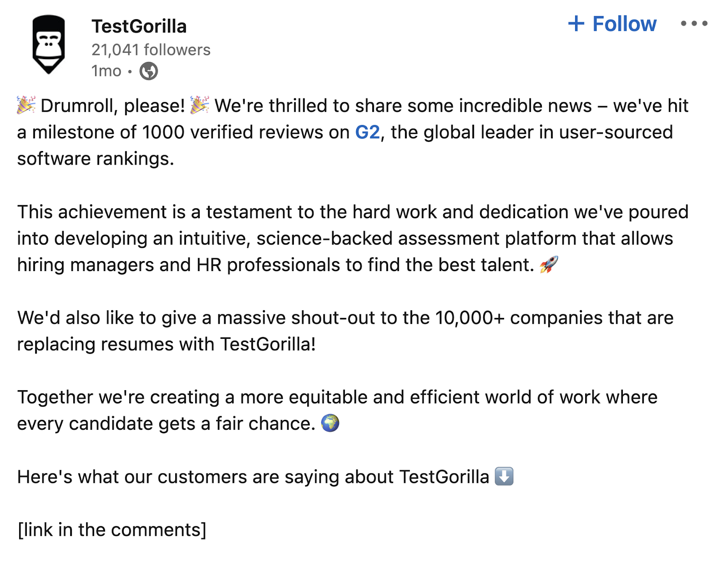Screen dimensions: 728x568
Task: Open the G2 hyperlink
Action: coord(367,132)
